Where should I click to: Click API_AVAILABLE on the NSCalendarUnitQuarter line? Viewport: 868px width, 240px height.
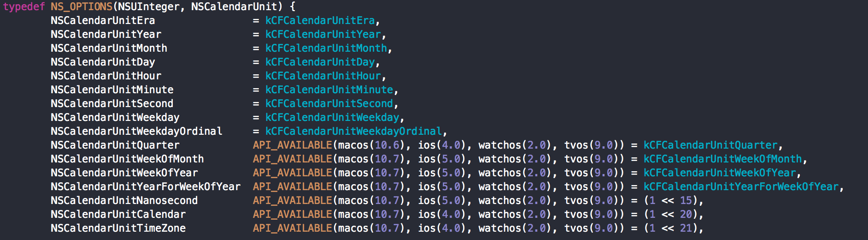coord(292,145)
